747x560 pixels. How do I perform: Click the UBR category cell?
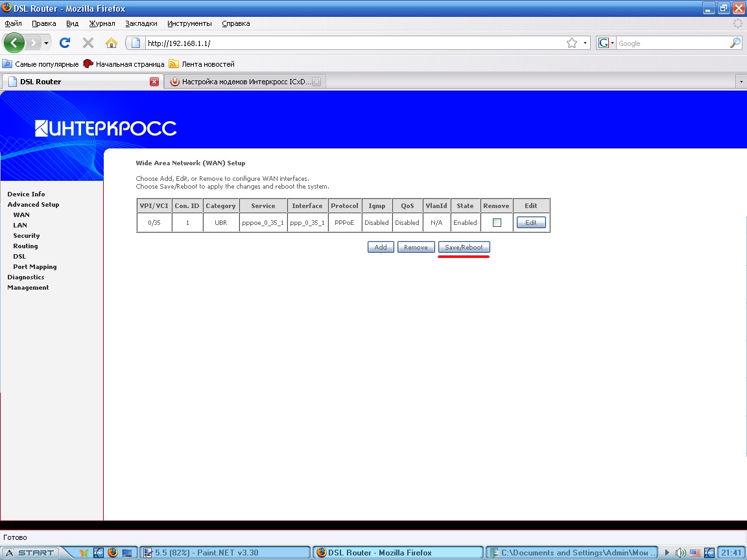click(220, 222)
